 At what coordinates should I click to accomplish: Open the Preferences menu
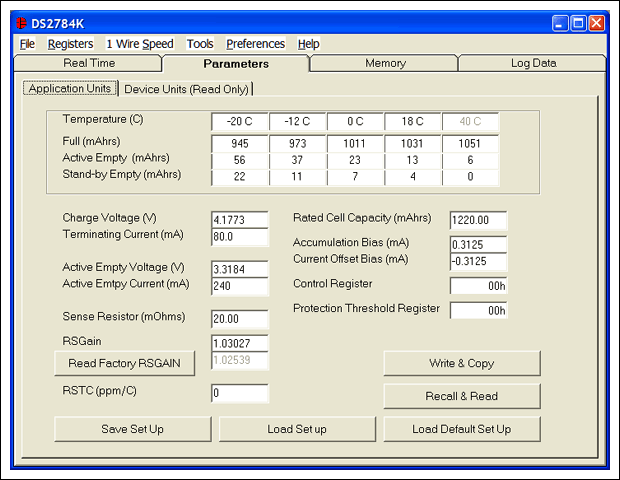pyautogui.click(x=255, y=44)
